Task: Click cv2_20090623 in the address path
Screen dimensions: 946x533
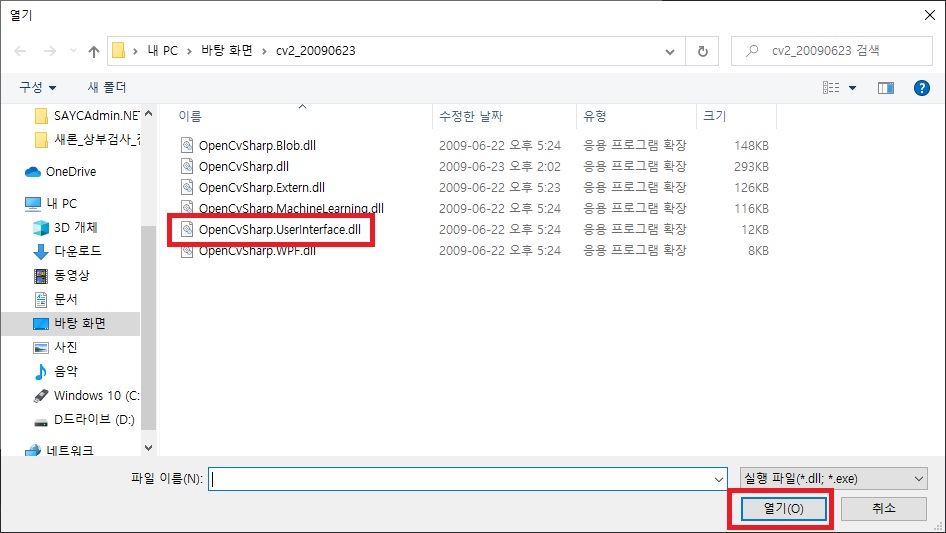Action: pyautogui.click(x=316, y=51)
